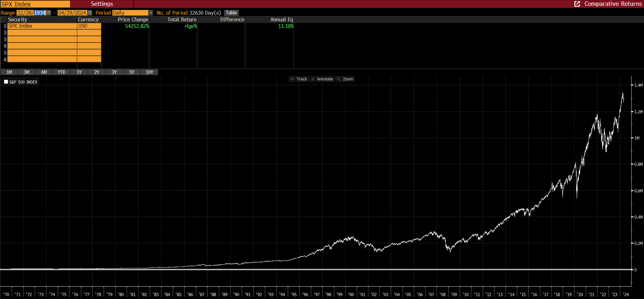Image resolution: width=644 pixels, height=299 pixels.
Task: Click empty security field in row 4
Action: (x=42, y=46)
